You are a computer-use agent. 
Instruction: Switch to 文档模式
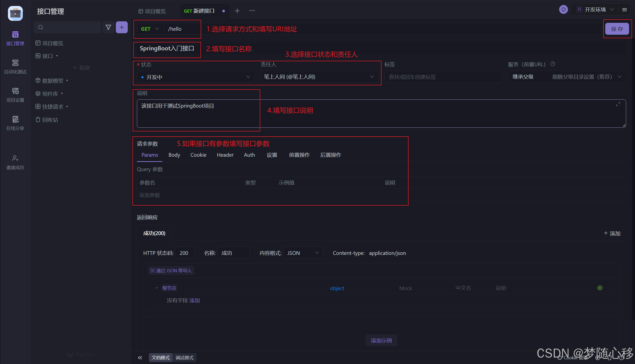tap(160, 358)
